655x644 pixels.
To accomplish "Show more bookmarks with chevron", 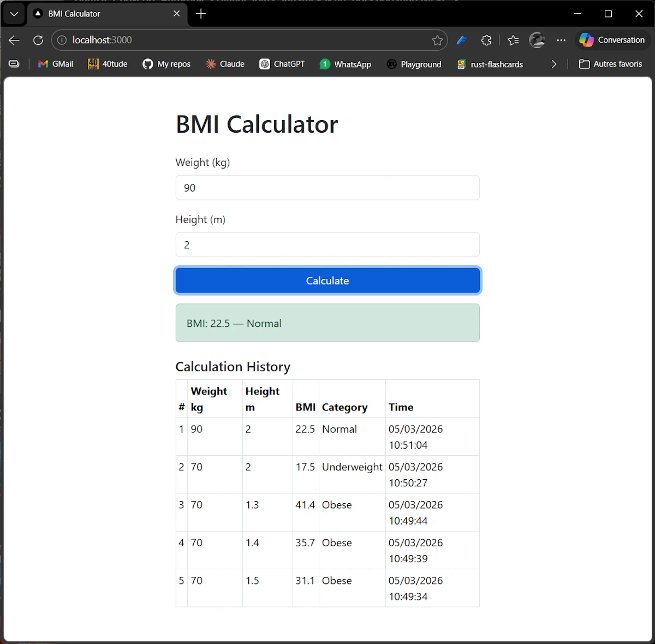I will [x=554, y=64].
